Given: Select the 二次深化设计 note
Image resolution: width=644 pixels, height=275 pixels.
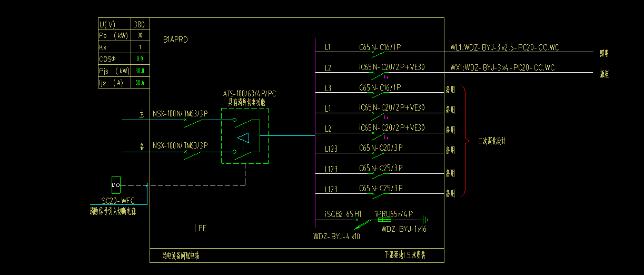Looking at the screenshot, I should (x=491, y=141).
